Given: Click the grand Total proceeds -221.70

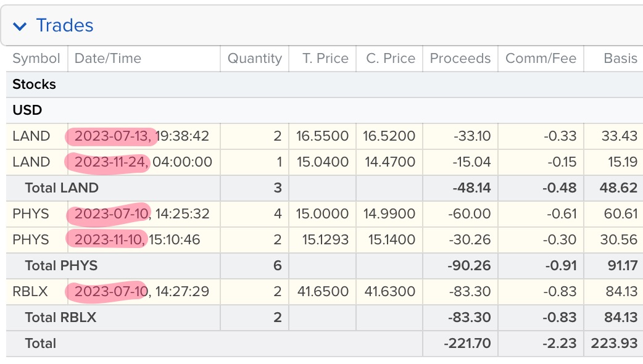Looking at the screenshot, I should pyautogui.click(x=467, y=343).
